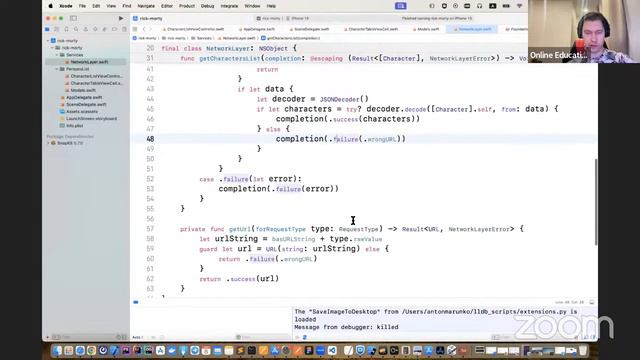The width and height of the screenshot is (640, 360).
Task: Toggle the navigator sidebar button
Action: pos(73,18)
